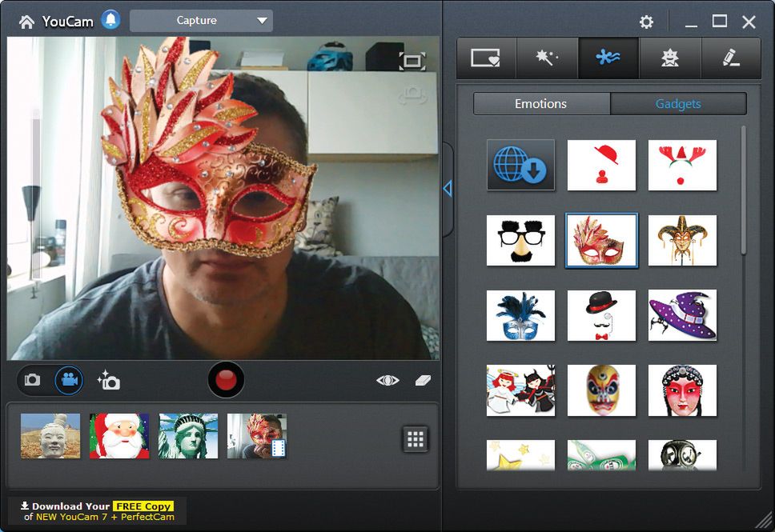Image resolution: width=775 pixels, height=532 pixels.
Task: Apply yellow stars gadget
Action: coord(520,455)
